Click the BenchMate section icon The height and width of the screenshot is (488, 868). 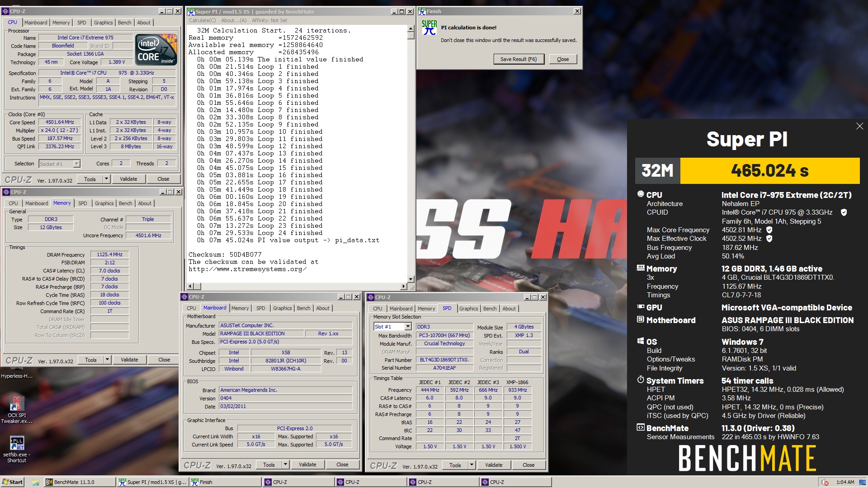tap(641, 427)
